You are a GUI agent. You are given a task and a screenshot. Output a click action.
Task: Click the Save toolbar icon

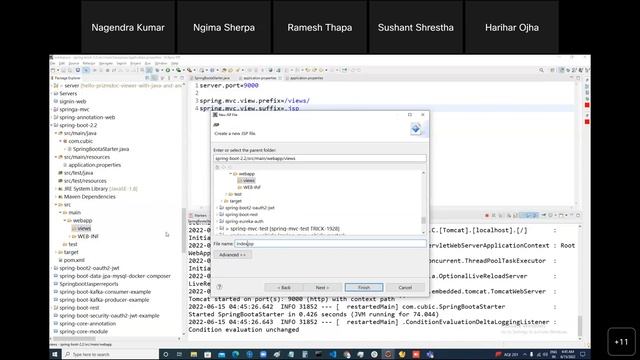(x=63, y=70)
